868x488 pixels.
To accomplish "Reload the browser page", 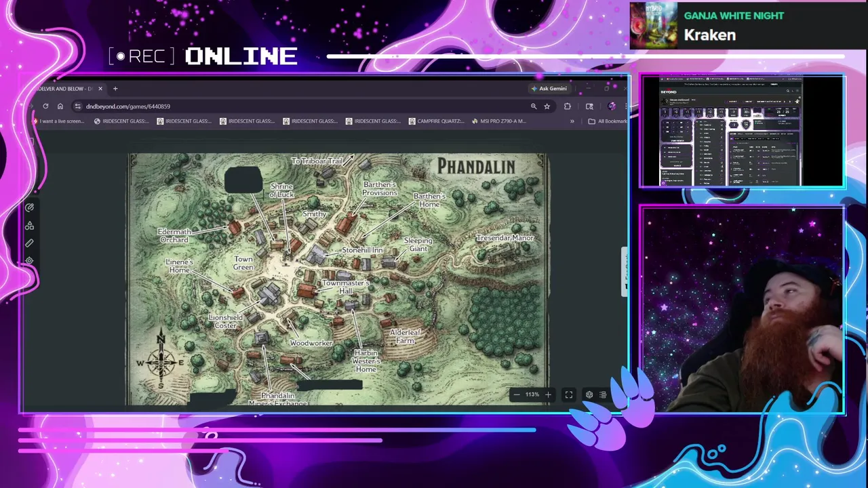I will (45, 106).
